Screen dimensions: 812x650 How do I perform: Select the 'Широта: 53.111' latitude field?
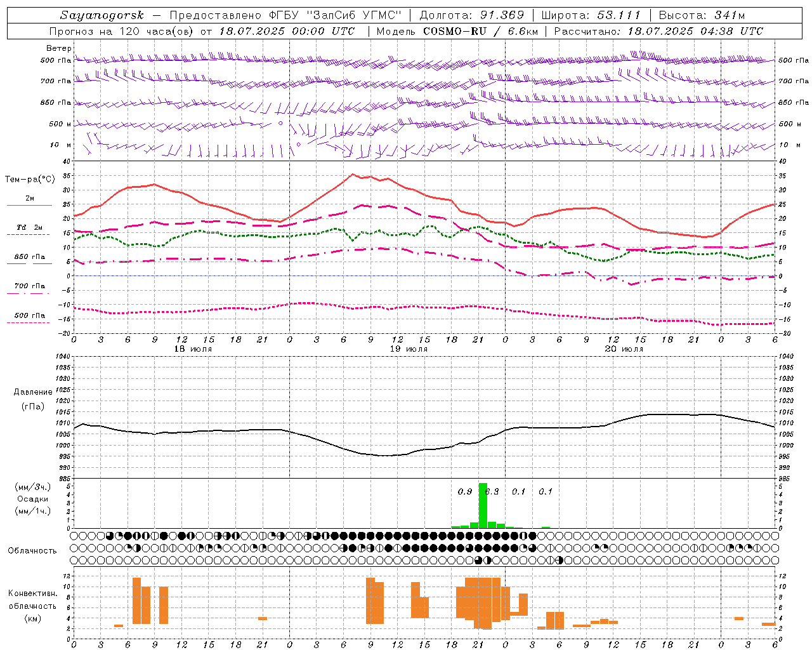[591, 15]
